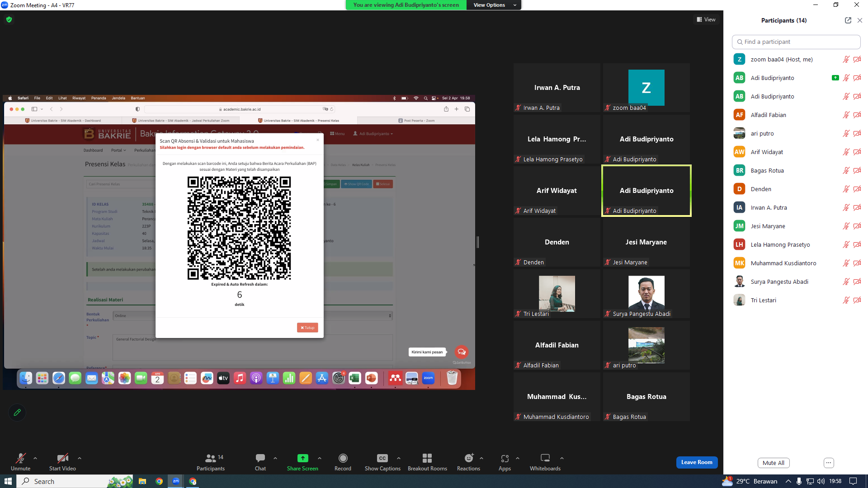Screen dimensions: 868x488
Task: Open the Chat window
Action: (x=260, y=462)
